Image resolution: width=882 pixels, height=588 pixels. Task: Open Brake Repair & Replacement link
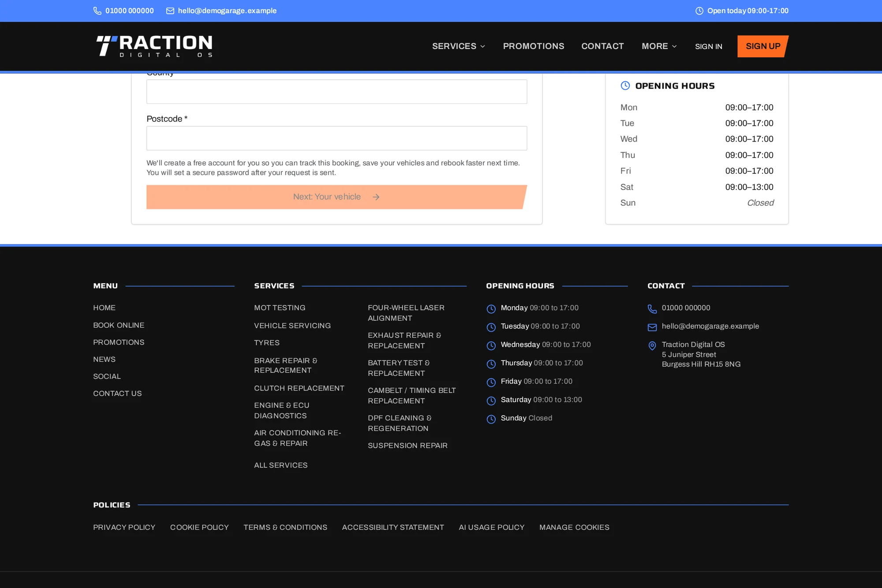286,366
